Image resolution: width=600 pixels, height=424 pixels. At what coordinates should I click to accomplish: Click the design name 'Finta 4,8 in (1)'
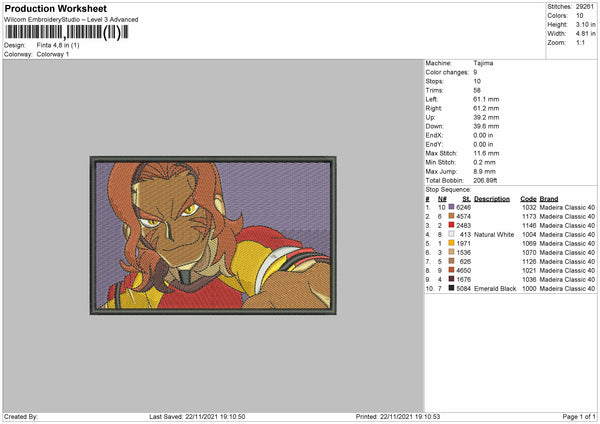[58, 45]
